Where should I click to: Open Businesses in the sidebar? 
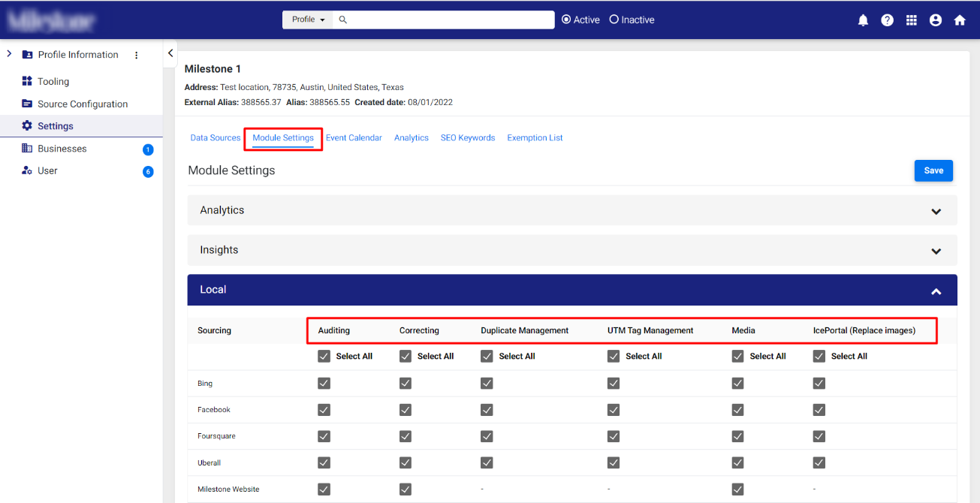pyautogui.click(x=62, y=149)
